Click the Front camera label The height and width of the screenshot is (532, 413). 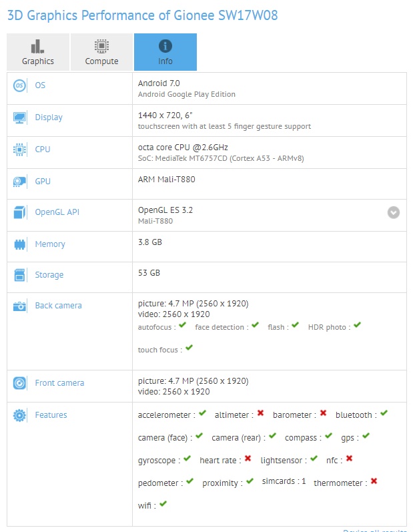tap(59, 383)
